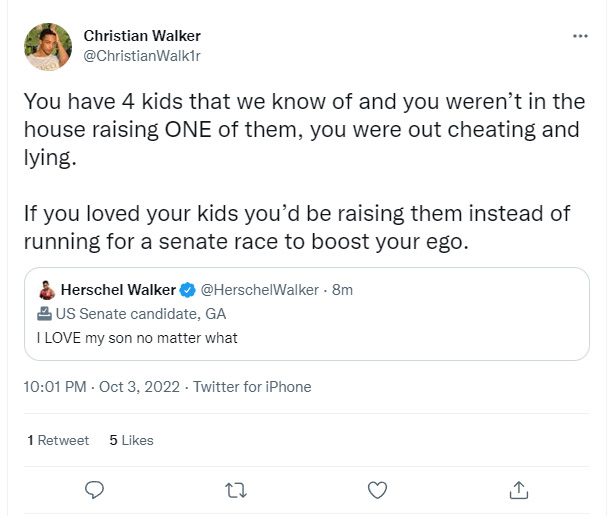Click the reply speech bubble icon

click(96, 489)
